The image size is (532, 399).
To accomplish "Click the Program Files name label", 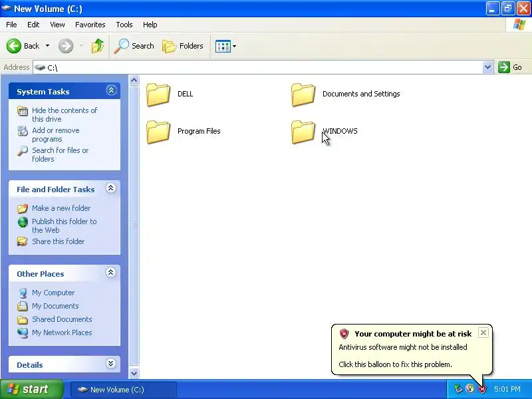I will tap(199, 131).
